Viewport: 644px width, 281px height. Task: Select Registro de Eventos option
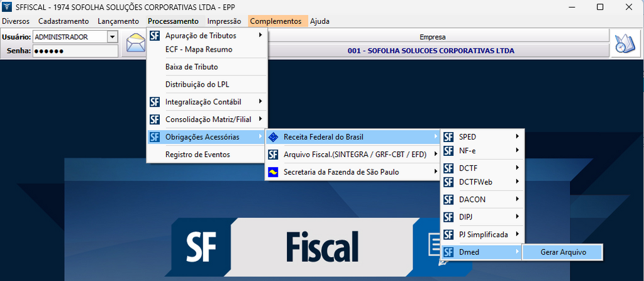pyautogui.click(x=197, y=155)
